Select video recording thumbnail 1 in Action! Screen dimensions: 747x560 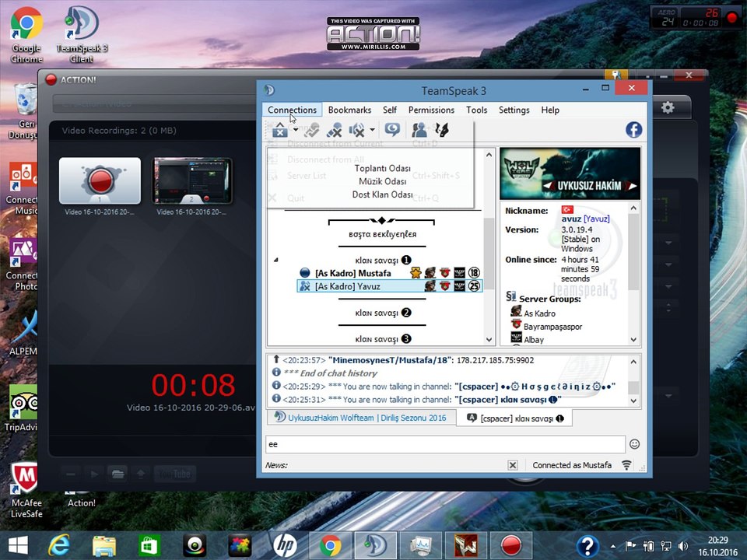(100, 181)
